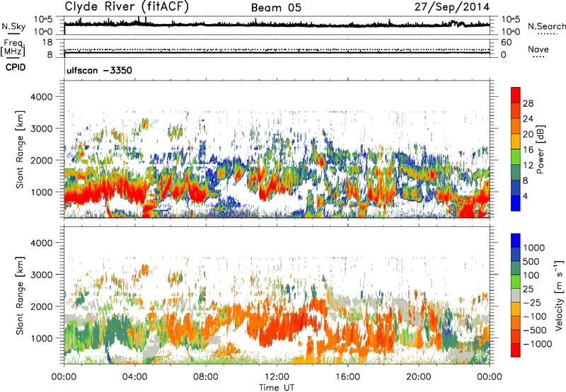Click the "16" label on power color bar
Screen dimensions: 566x392
click(x=528, y=150)
